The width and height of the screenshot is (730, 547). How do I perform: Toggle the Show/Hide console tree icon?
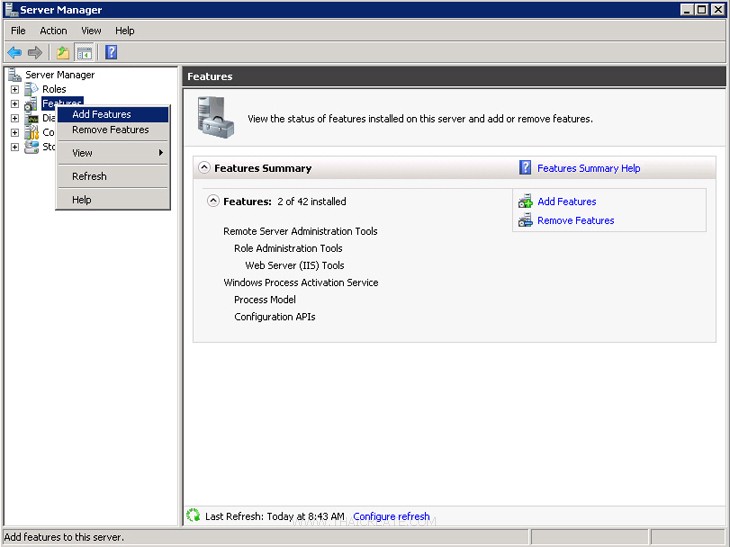click(84, 53)
